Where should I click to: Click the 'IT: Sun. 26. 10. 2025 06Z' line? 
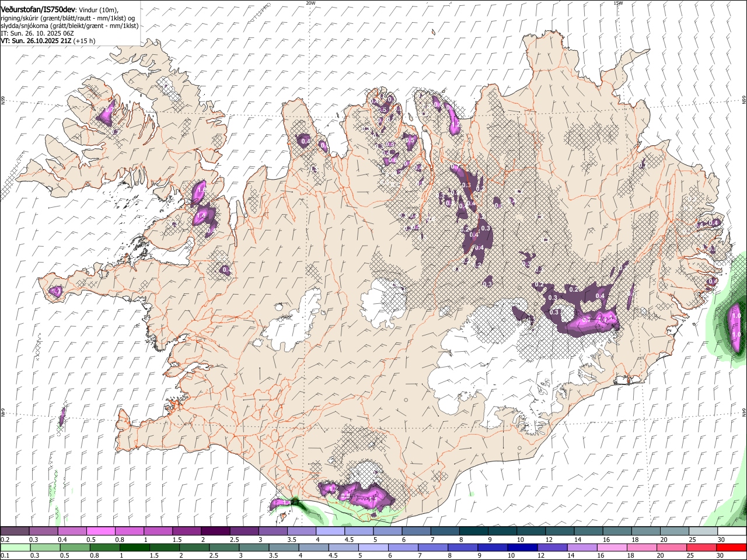37,33
